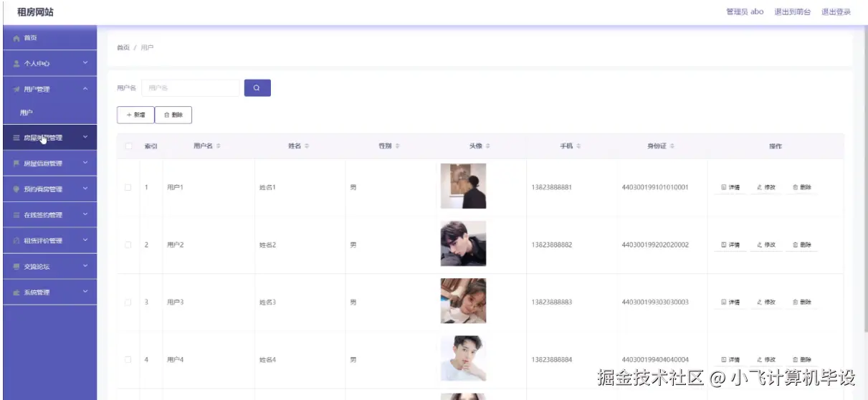The height and width of the screenshot is (400, 868).
Task: Click 删除 for 用户2 row
Action: coord(802,244)
